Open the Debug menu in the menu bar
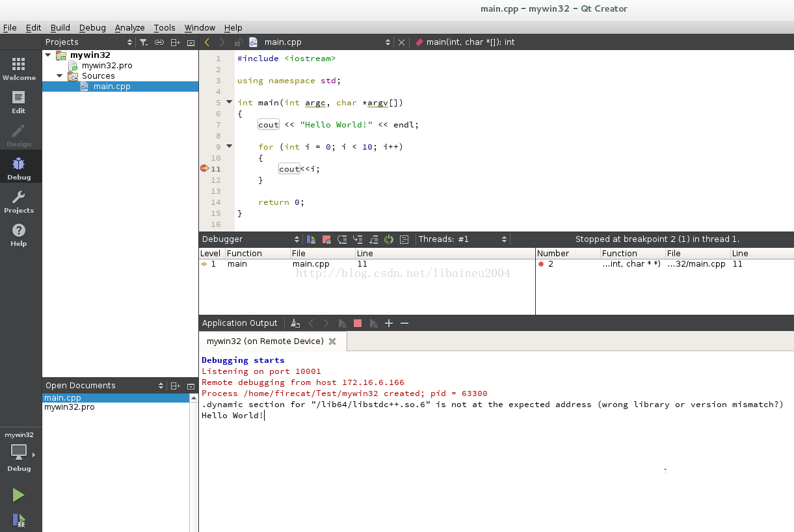 coord(92,27)
